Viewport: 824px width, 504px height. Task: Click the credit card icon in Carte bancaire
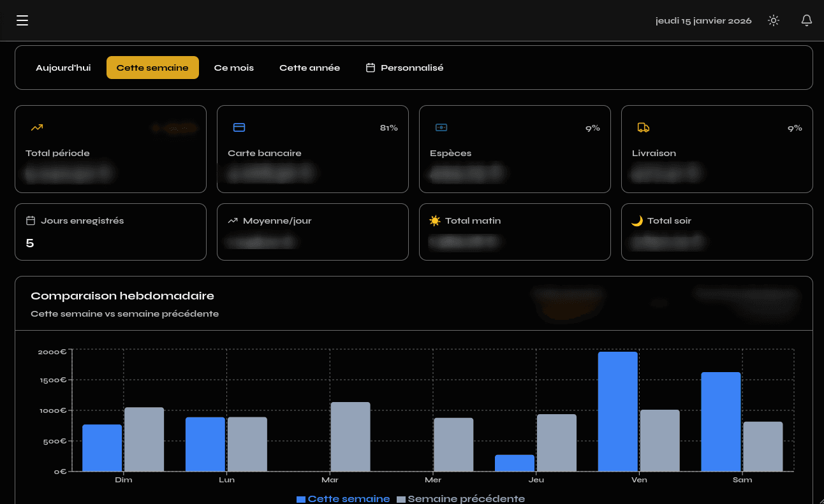click(239, 127)
